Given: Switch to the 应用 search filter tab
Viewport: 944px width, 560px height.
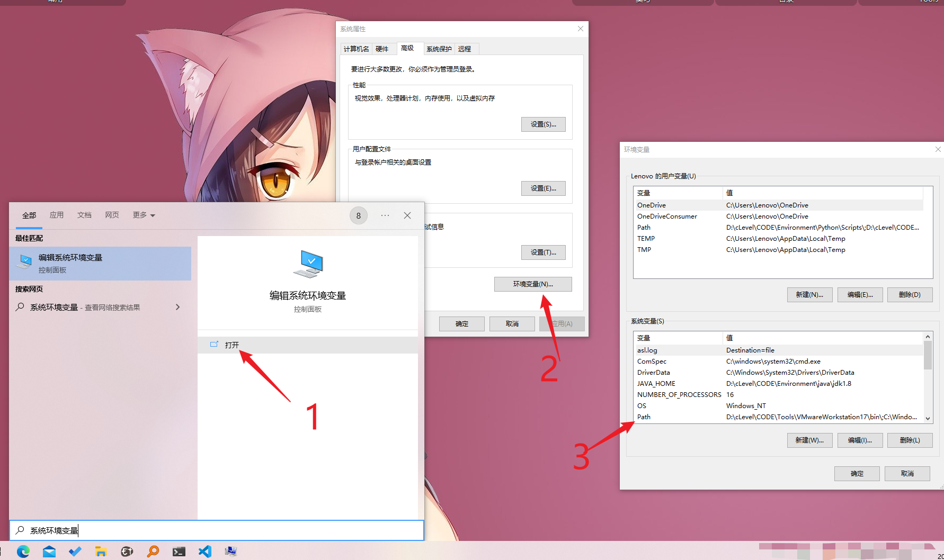Looking at the screenshot, I should coord(57,215).
